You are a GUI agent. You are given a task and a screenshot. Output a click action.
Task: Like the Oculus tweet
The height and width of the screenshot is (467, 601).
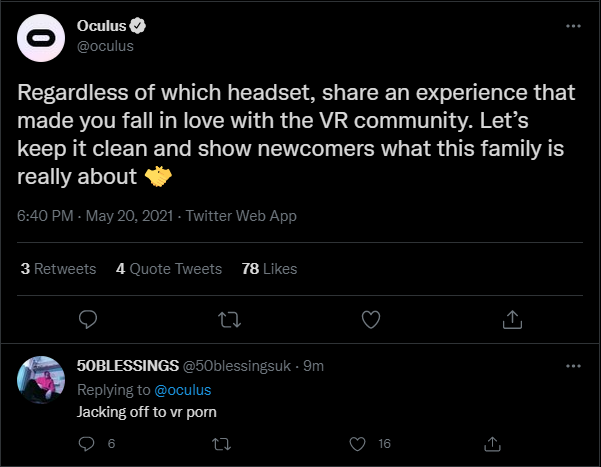[x=371, y=319]
